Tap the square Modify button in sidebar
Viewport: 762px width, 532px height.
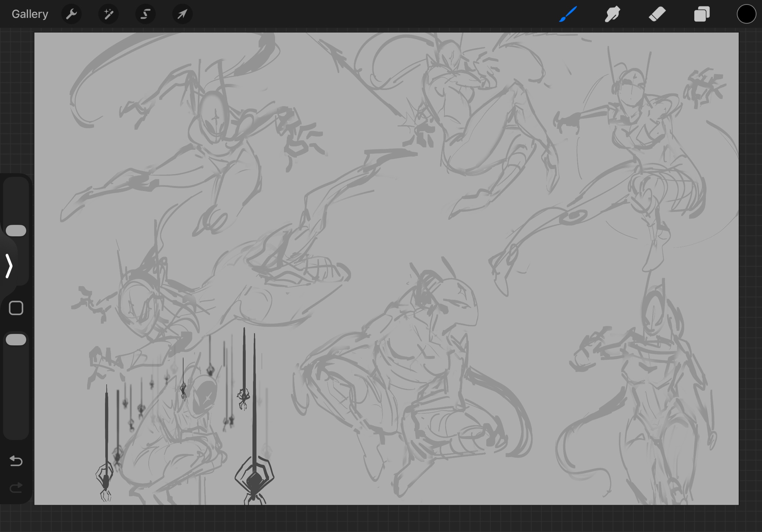[16, 308]
